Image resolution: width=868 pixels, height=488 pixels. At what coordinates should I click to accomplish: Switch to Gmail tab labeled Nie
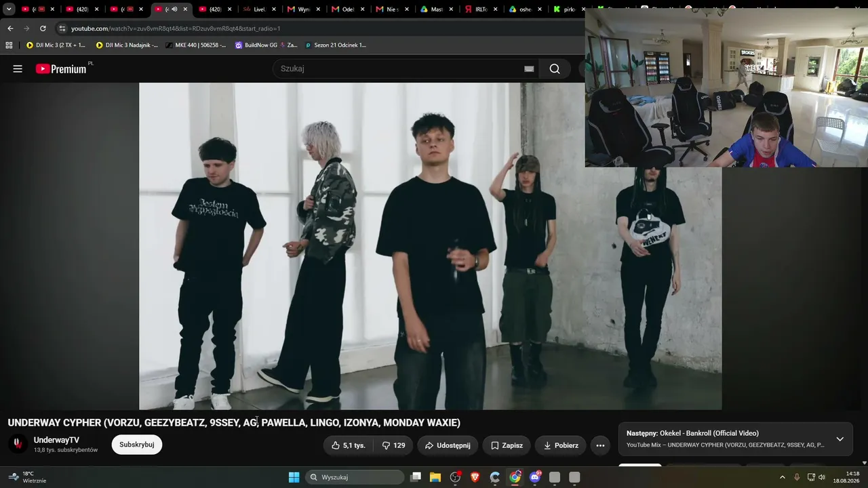coord(393,9)
